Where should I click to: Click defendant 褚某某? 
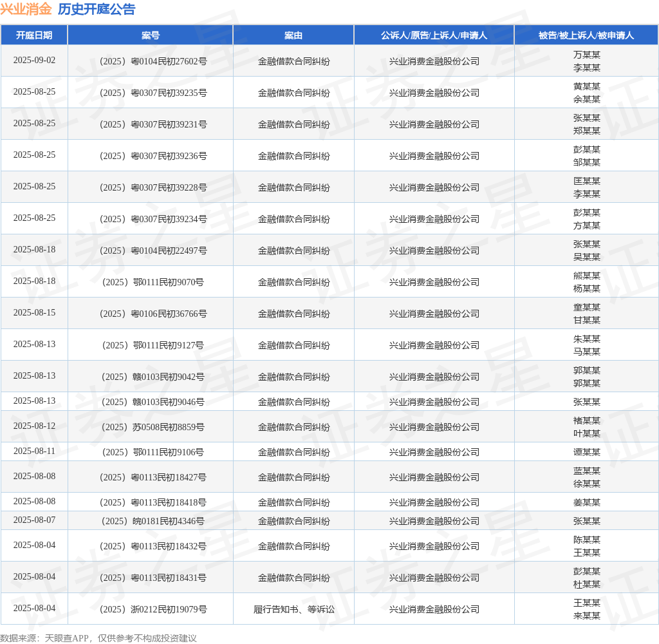pyautogui.click(x=587, y=421)
